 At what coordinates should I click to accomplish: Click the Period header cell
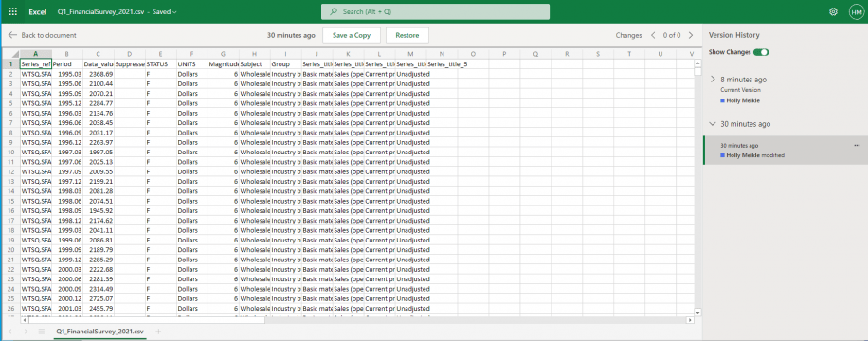pos(67,63)
